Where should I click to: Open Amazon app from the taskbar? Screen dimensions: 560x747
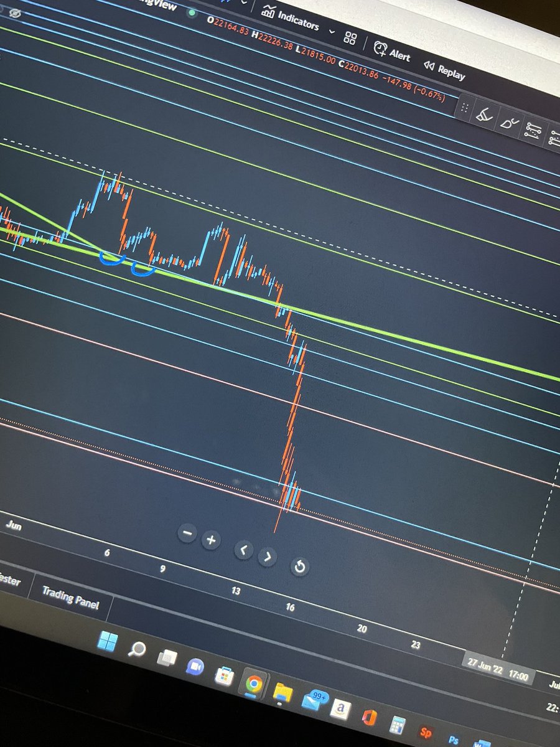tap(340, 708)
